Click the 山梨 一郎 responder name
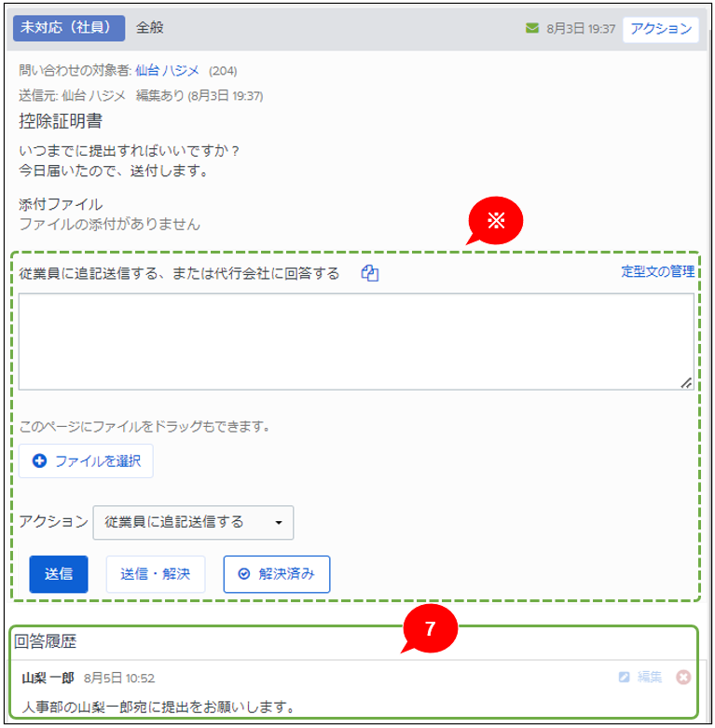The width and height of the screenshot is (715, 728). pos(48,679)
